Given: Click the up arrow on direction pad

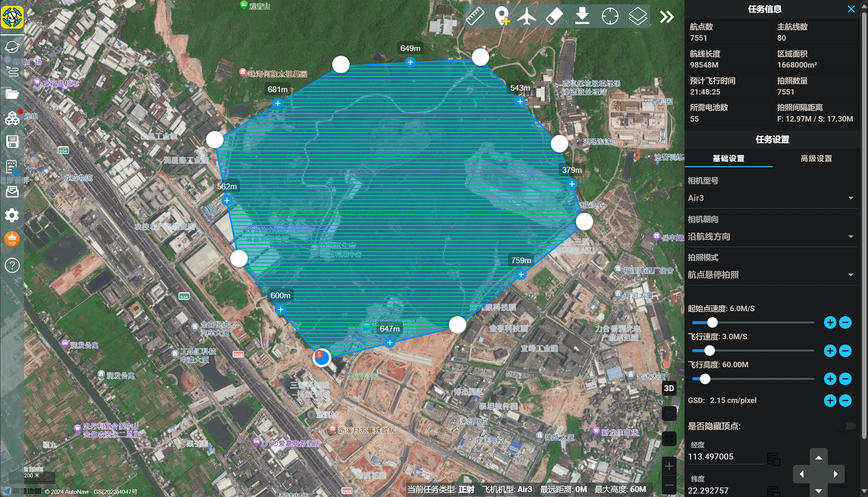Looking at the screenshot, I should tap(819, 457).
